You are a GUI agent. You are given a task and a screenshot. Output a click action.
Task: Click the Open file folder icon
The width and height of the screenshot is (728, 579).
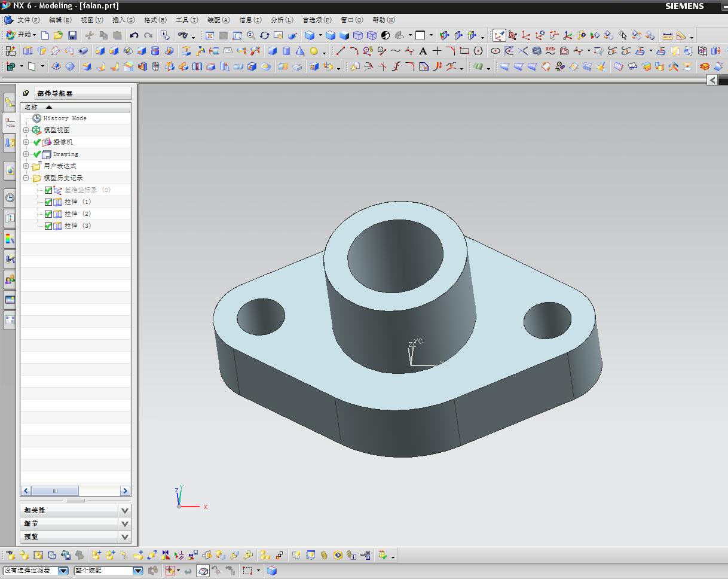pos(58,35)
